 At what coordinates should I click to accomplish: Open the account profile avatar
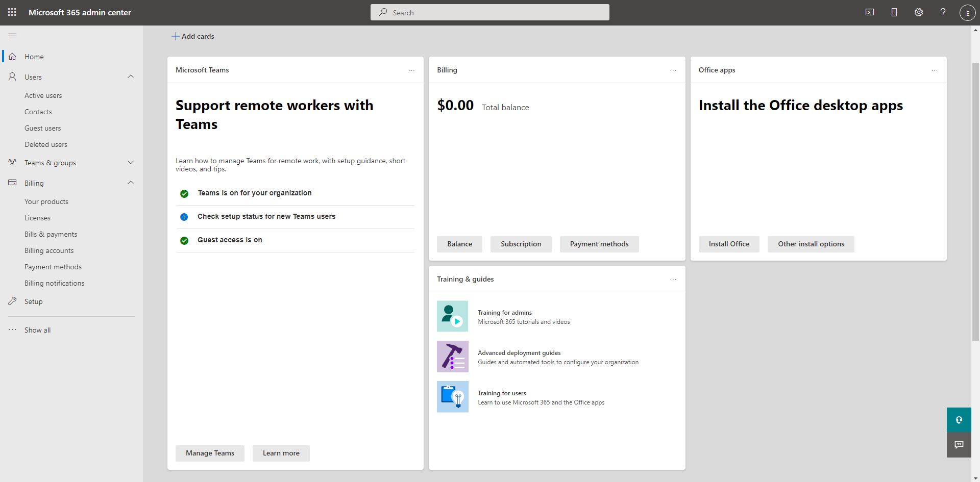967,13
